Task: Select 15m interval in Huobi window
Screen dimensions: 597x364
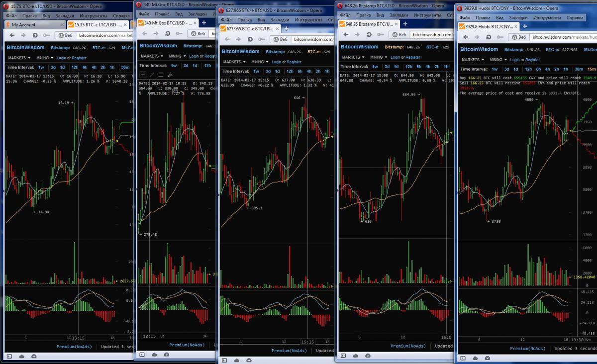Action: point(592,69)
